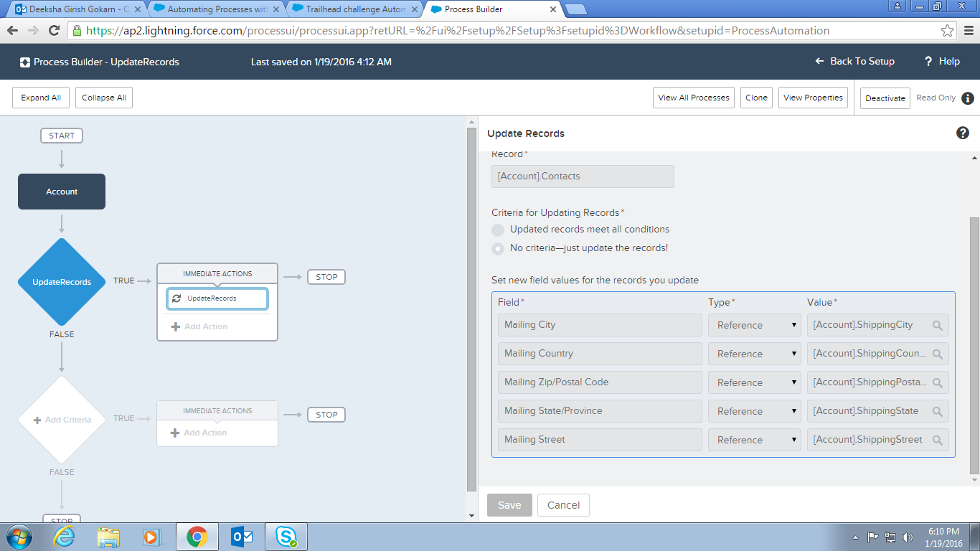Click the canvas vertical scrollbar

pyautogui.click(x=471, y=309)
